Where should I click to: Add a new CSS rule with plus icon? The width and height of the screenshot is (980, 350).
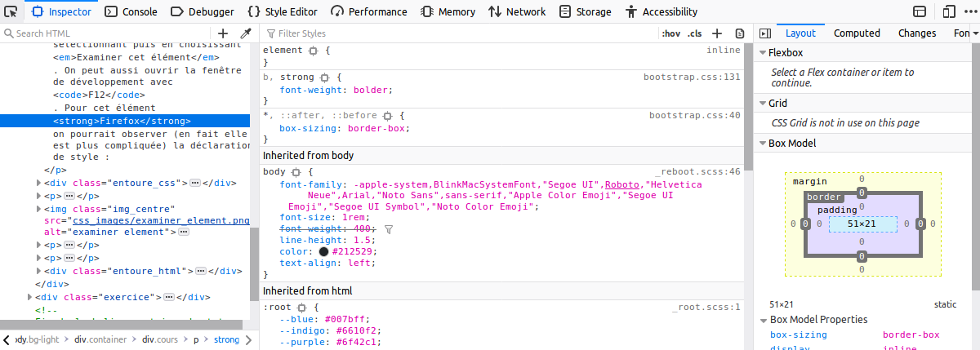[x=717, y=33]
